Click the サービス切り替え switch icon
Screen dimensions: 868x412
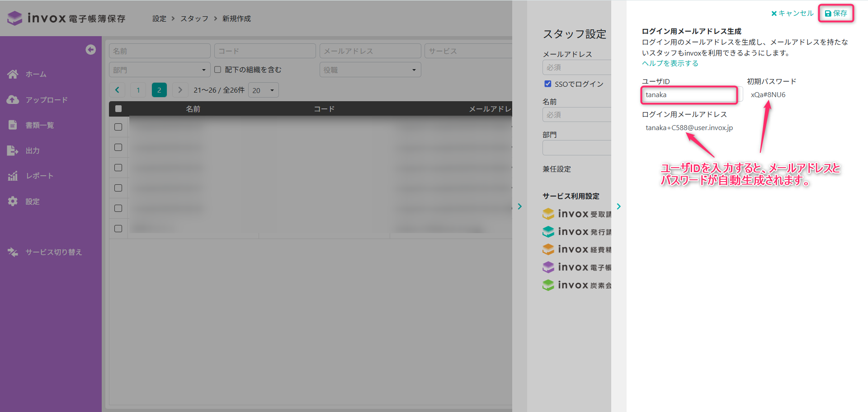click(x=13, y=252)
